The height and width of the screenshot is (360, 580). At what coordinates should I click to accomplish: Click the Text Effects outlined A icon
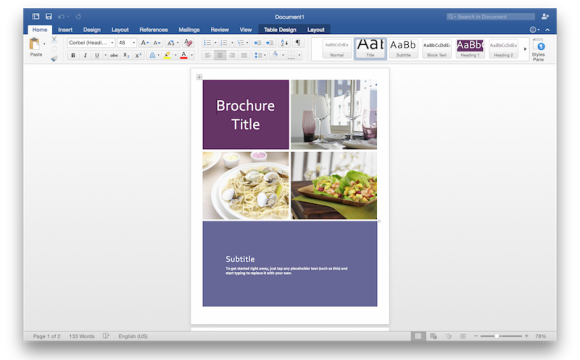pos(152,55)
